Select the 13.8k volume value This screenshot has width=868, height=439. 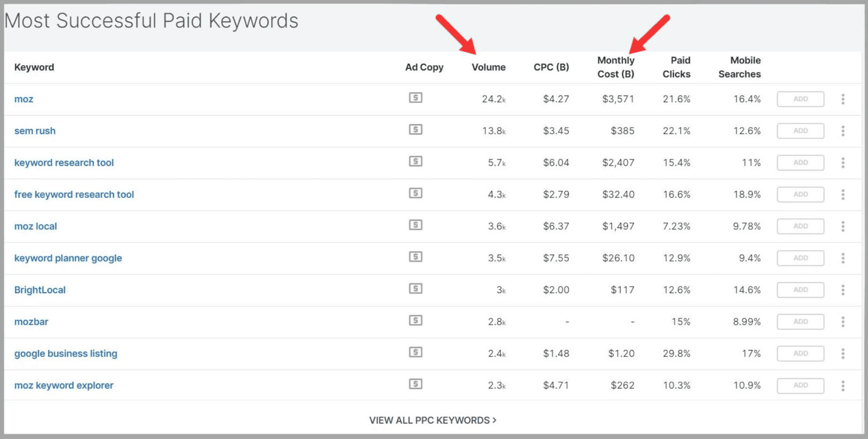[494, 131]
